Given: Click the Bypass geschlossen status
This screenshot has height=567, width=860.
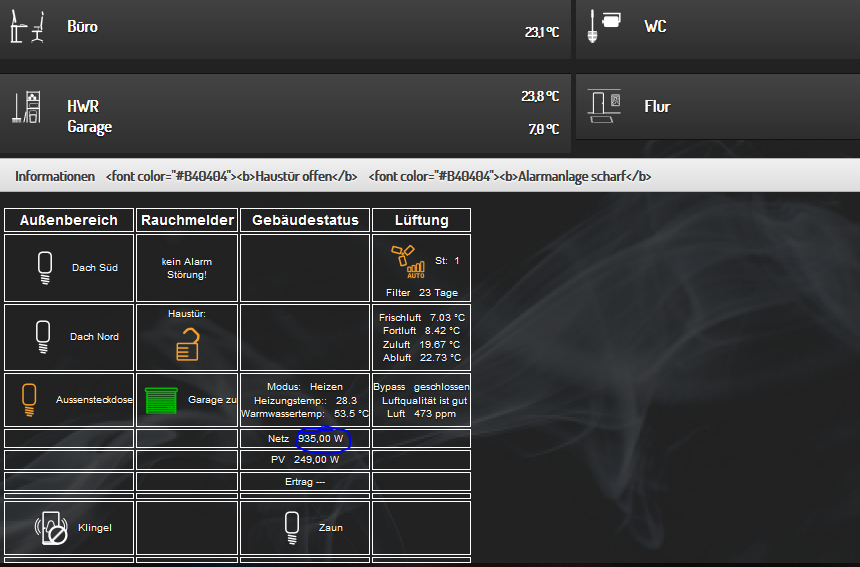Looking at the screenshot, I should pyautogui.click(x=421, y=387).
